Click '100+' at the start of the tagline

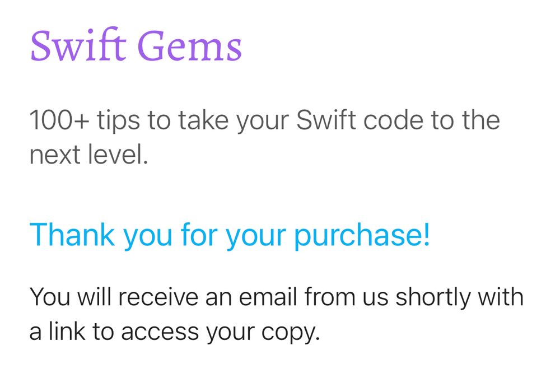coord(59,120)
